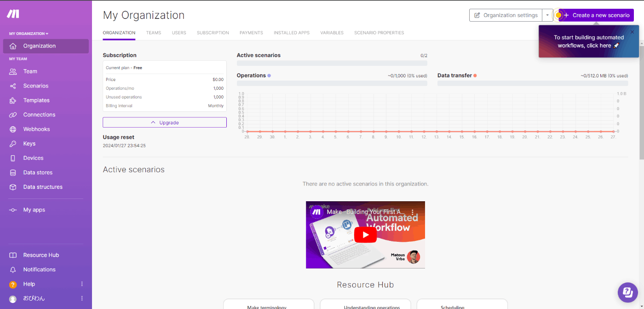Viewport: 644px width, 309px height.
Task: Click the My apps icon
Action: (13, 210)
